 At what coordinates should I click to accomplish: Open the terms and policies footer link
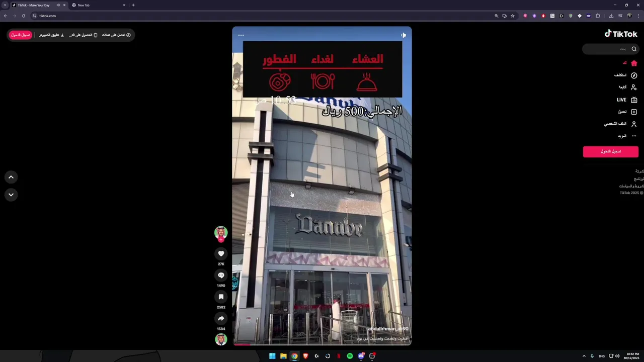(631, 186)
